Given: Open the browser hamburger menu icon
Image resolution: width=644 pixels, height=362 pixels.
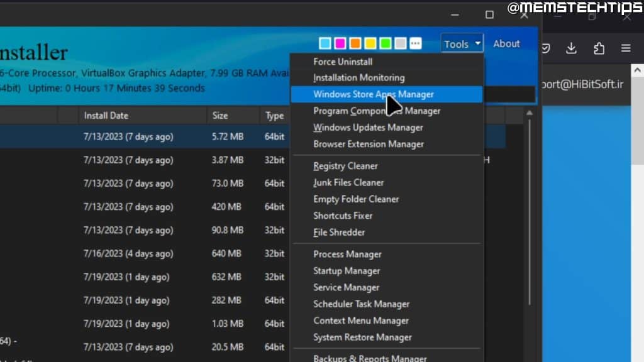Looking at the screenshot, I should pyautogui.click(x=625, y=48).
